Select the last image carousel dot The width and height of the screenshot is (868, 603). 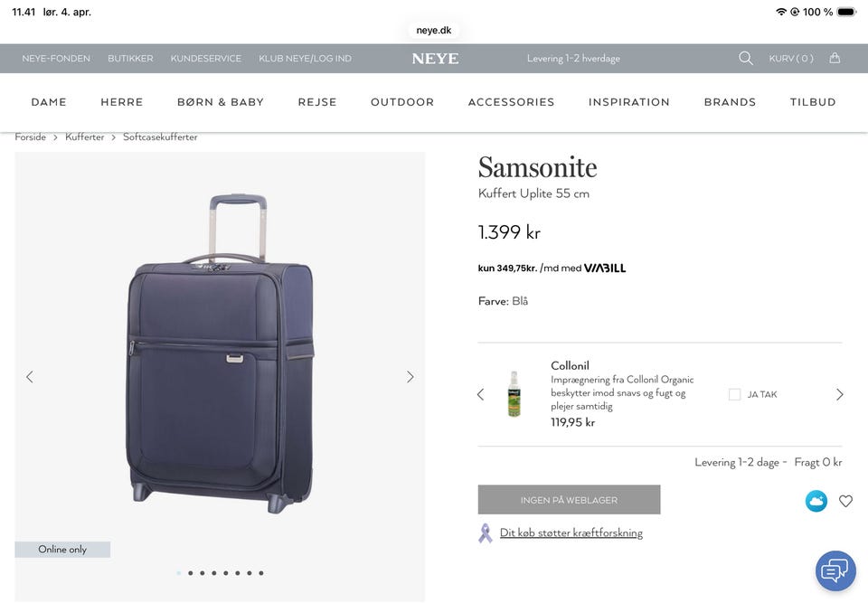pos(261,573)
